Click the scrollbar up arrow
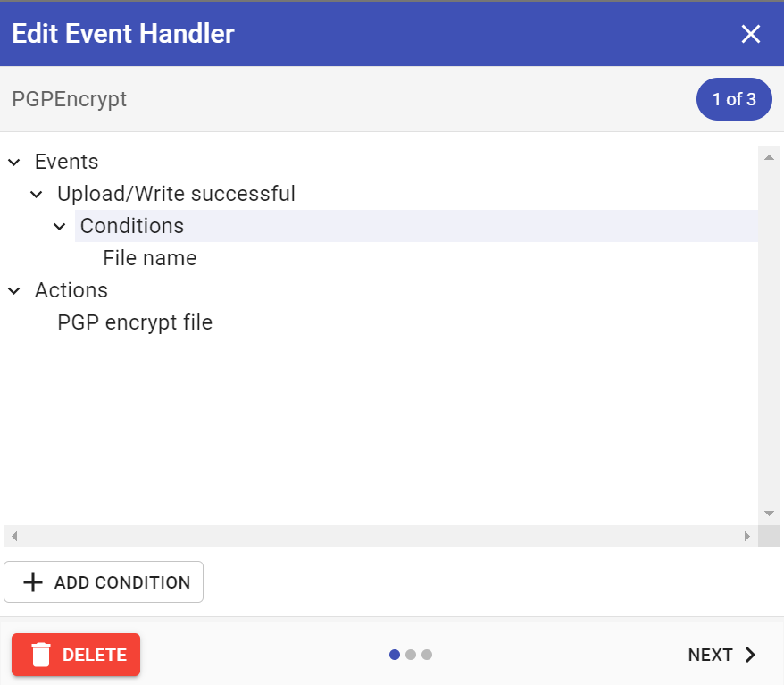This screenshot has width=784, height=685. click(769, 156)
